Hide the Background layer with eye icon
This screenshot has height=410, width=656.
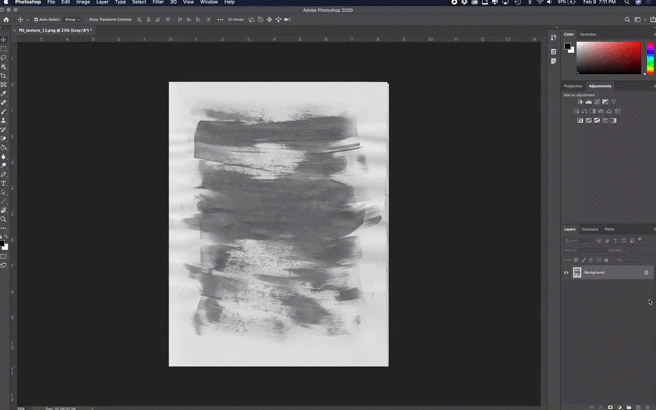coord(566,273)
